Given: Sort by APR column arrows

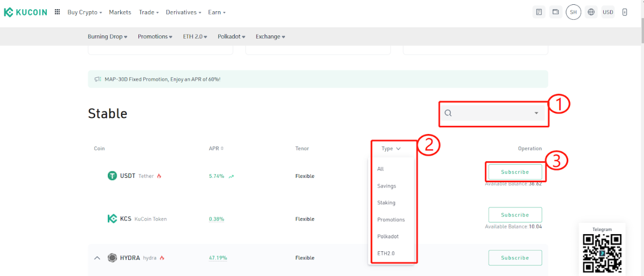Looking at the screenshot, I should tap(222, 148).
